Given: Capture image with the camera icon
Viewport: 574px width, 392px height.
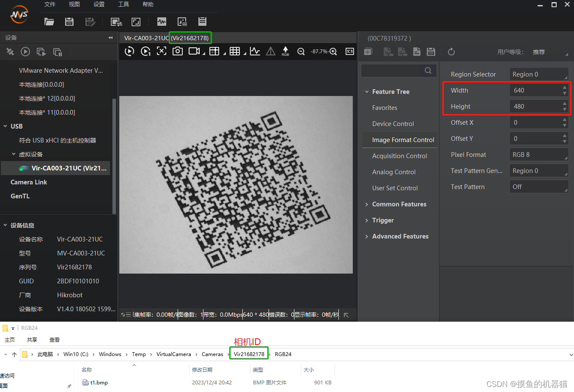Looking at the screenshot, I should [178, 51].
